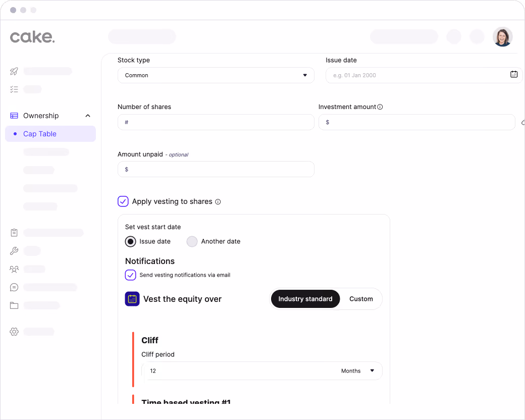Click the folder icon in sidebar
Image resolution: width=525 pixels, height=420 pixels.
14,305
